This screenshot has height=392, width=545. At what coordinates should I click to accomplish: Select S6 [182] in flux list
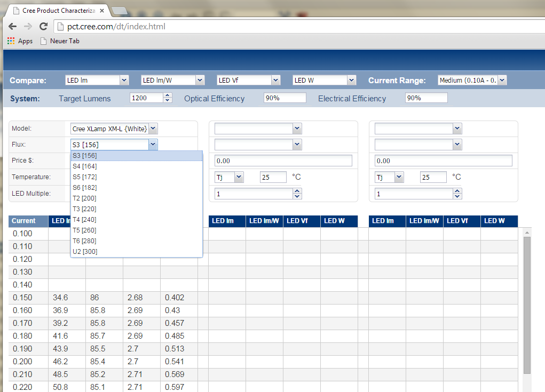tap(137, 188)
